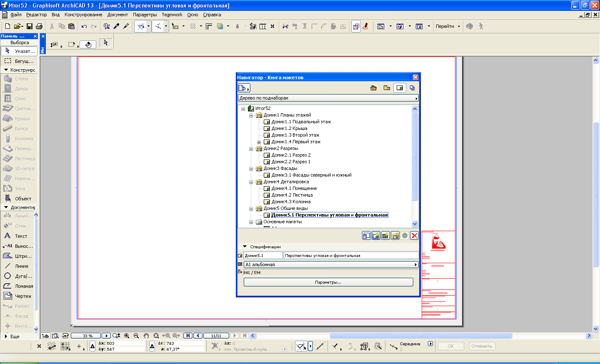This screenshot has height=364, width=600.
Task: Click the horizontal scrollbar under the layout
Action: [421, 336]
